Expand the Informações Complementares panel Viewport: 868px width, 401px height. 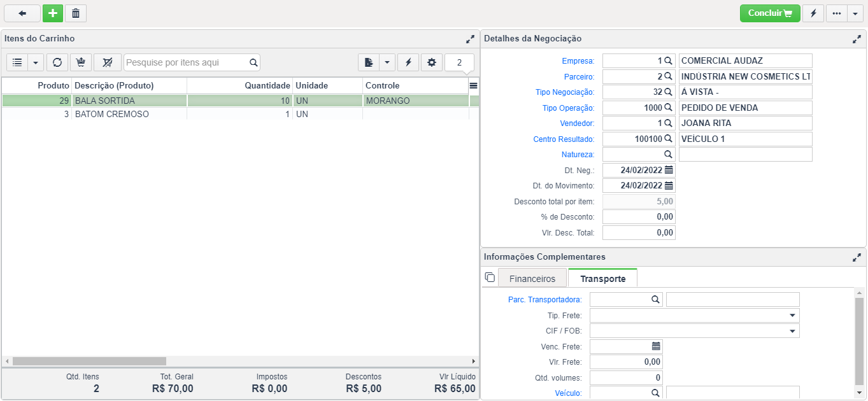click(857, 257)
